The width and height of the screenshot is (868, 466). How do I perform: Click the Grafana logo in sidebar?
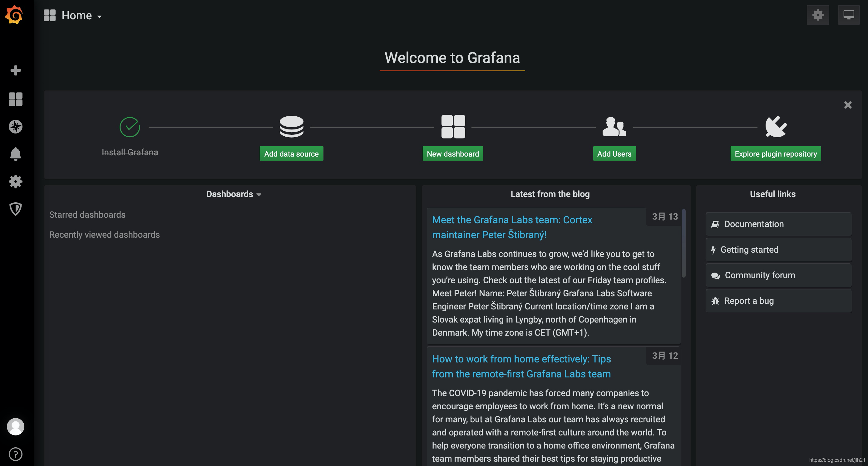pos(14,15)
